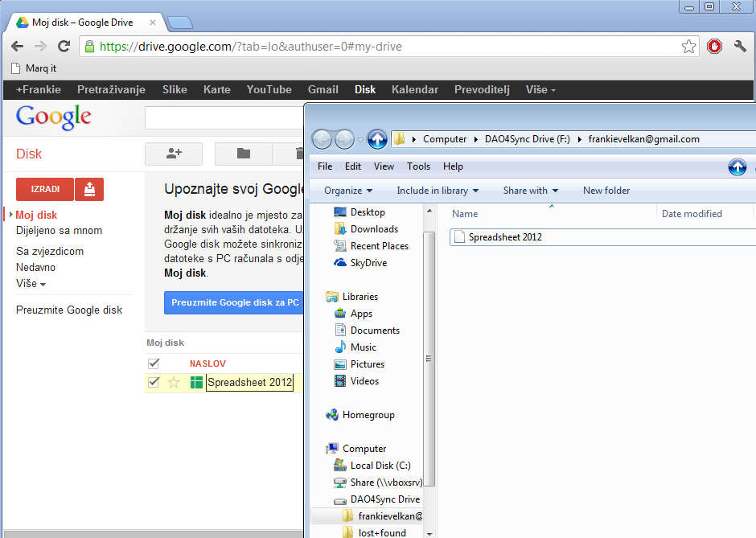Select Spreadsheet 2012 file in Explorer

505,237
